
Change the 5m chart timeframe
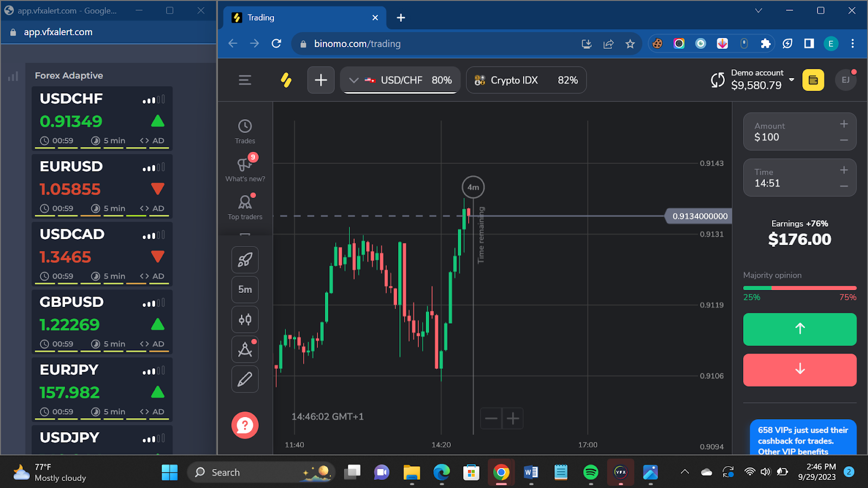click(245, 290)
